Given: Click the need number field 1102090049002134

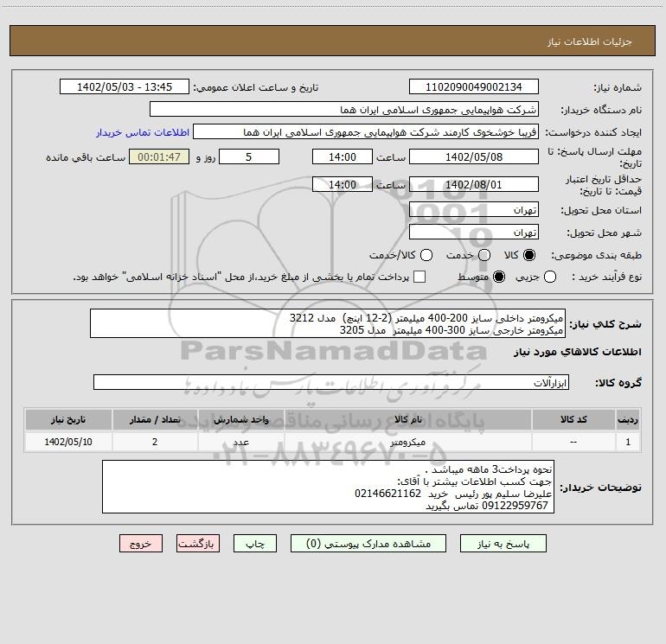Looking at the screenshot, I should tap(473, 87).
